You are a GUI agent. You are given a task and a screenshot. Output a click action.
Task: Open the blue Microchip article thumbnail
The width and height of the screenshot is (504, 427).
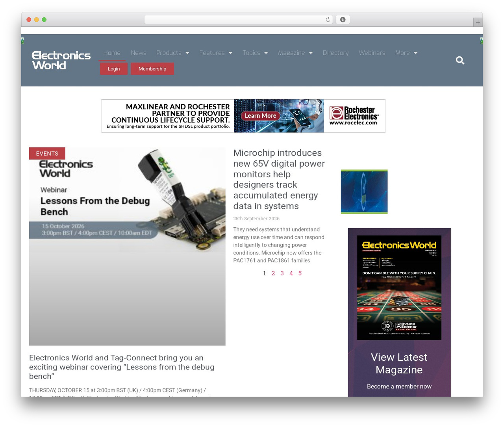[364, 192]
